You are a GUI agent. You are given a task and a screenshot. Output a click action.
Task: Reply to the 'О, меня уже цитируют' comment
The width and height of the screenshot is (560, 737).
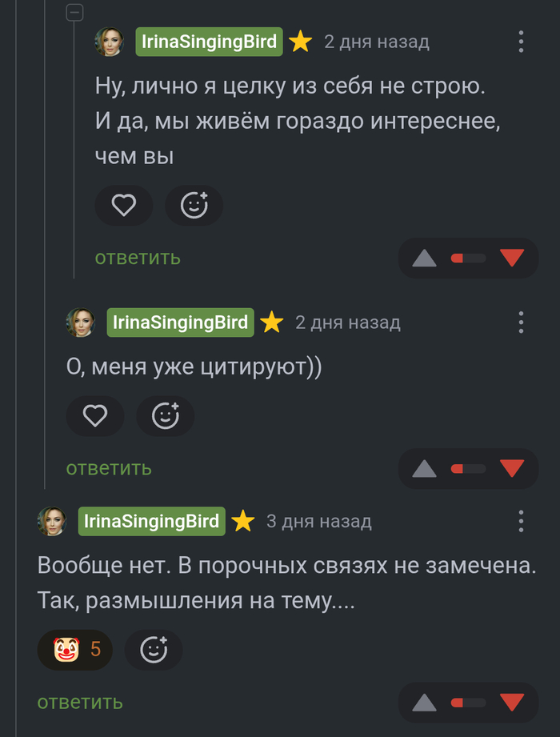click(109, 468)
